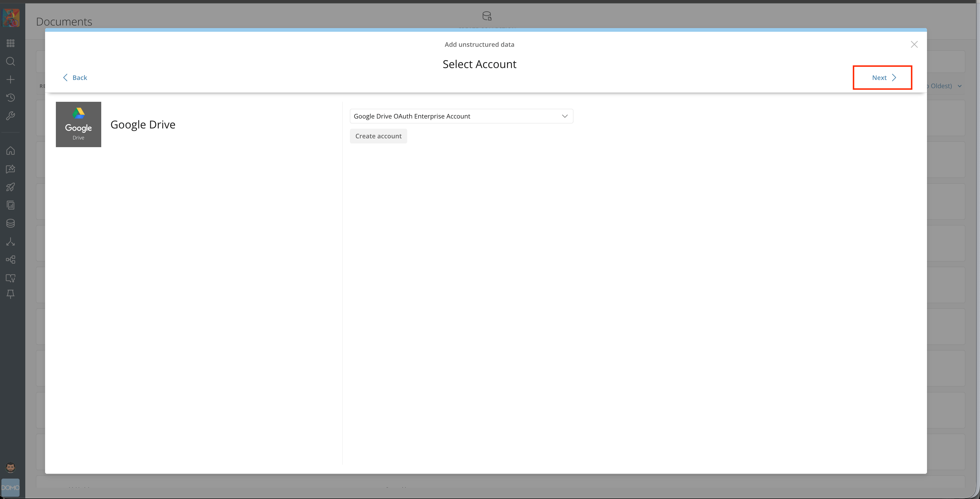Open the database Data icon in sidebar
The width and height of the screenshot is (980, 499).
pos(11,223)
